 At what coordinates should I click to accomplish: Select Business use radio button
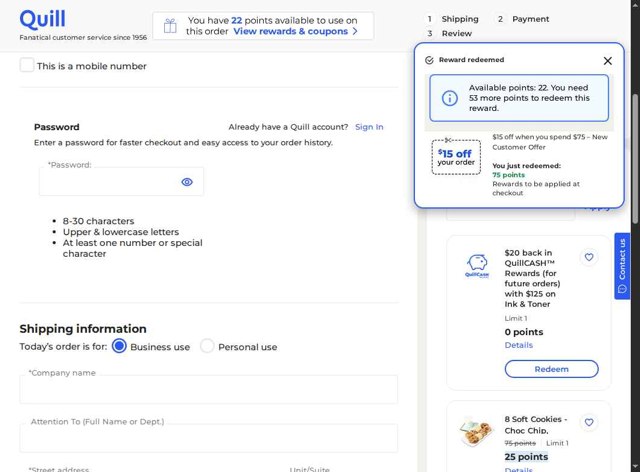[119, 346]
